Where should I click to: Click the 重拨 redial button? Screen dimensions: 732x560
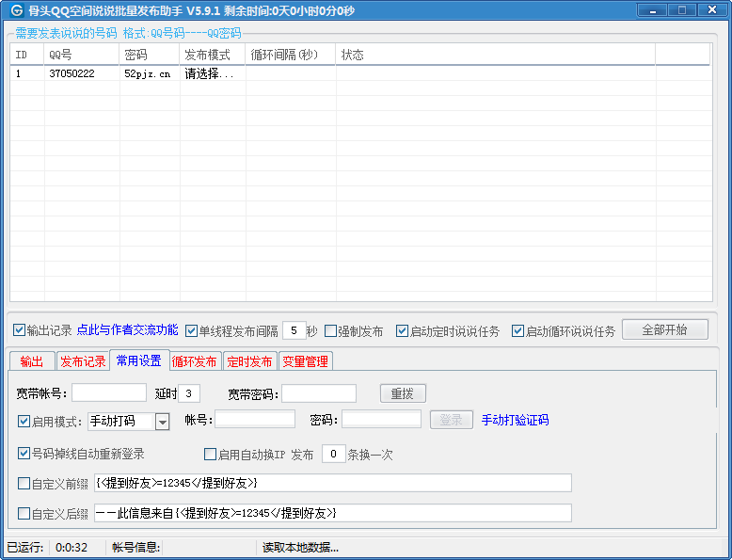403,393
